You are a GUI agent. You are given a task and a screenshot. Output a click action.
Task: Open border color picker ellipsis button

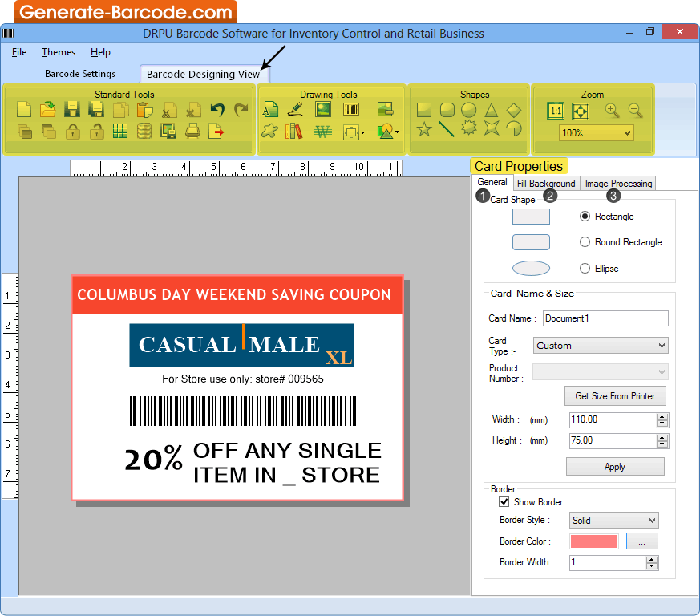642,541
